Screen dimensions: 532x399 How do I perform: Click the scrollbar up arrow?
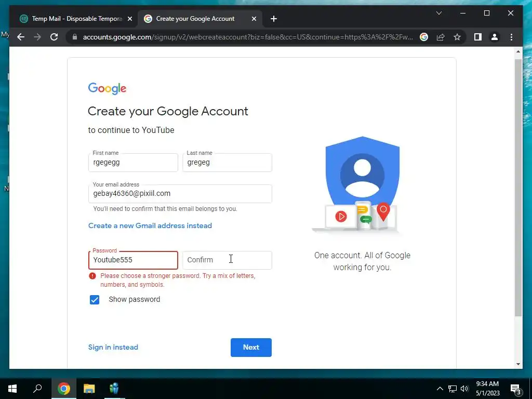518,51
